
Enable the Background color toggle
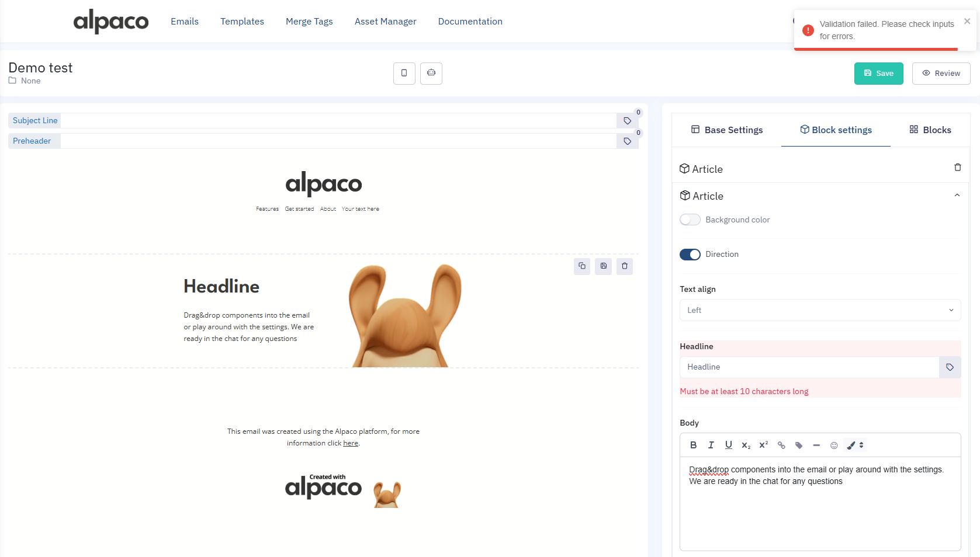(690, 220)
